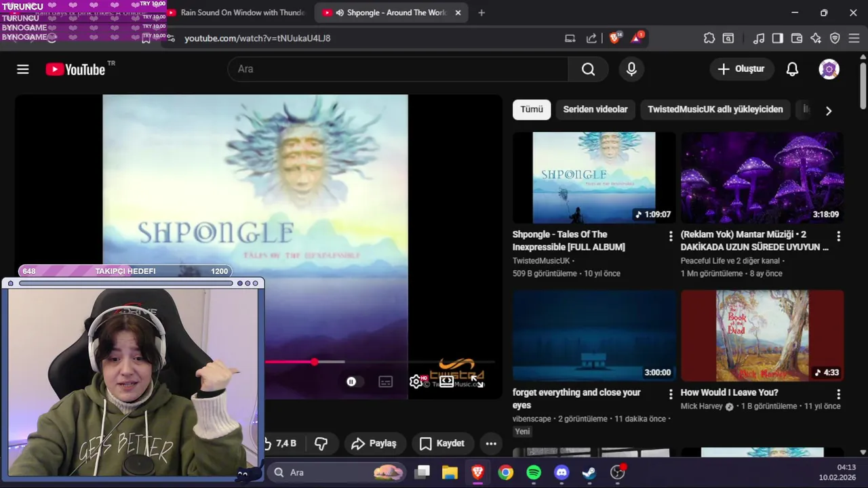Open the three-dot more actions menu below the video

[x=491, y=443]
